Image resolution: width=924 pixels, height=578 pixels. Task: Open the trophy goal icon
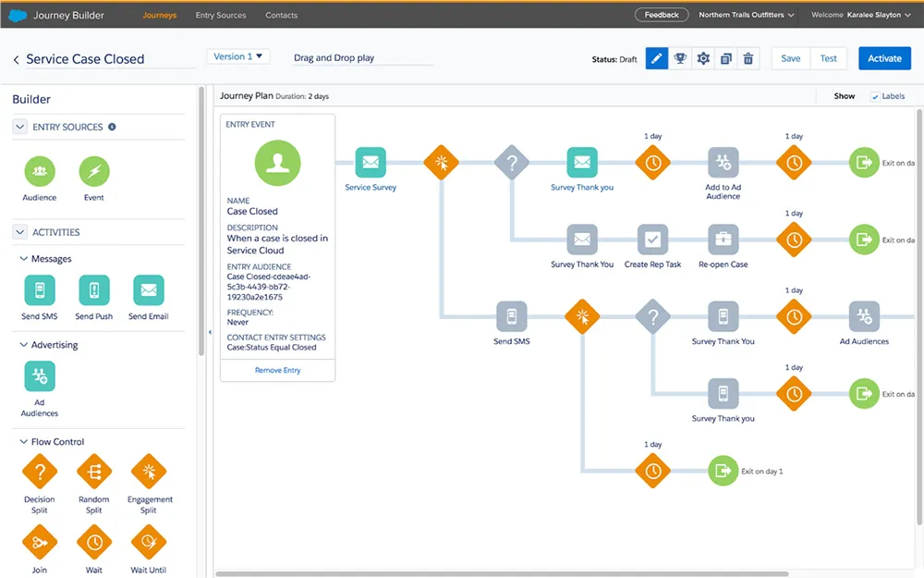[680, 58]
